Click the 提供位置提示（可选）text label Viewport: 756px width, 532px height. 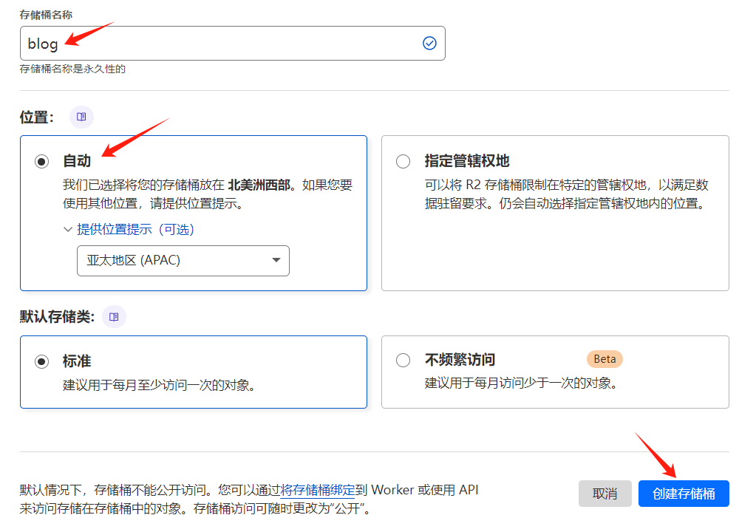pyautogui.click(x=135, y=230)
